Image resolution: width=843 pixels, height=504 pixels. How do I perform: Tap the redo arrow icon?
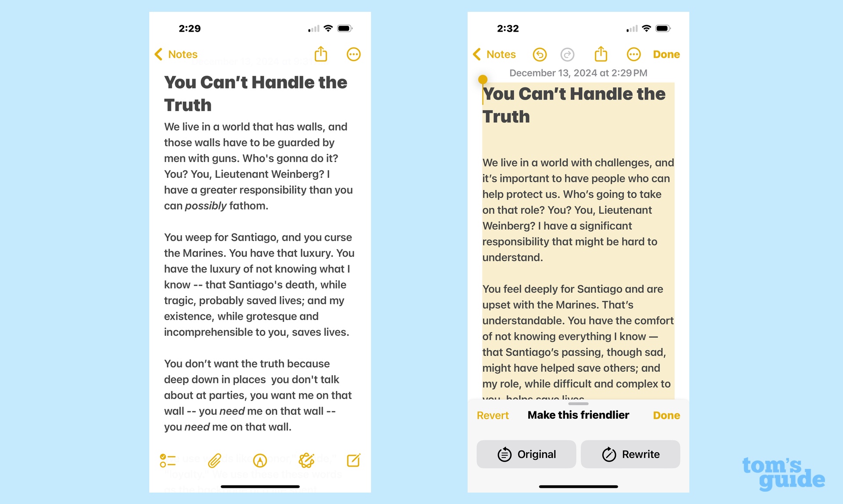[567, 54]
